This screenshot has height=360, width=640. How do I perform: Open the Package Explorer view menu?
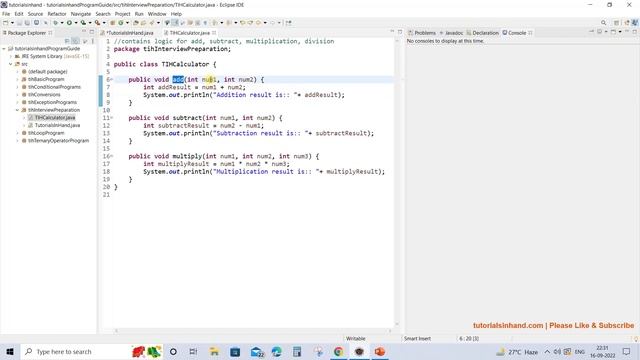[93, 41]
